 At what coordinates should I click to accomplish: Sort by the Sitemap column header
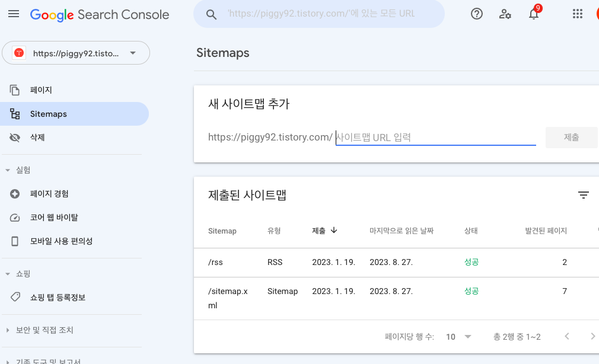[222, 231]
